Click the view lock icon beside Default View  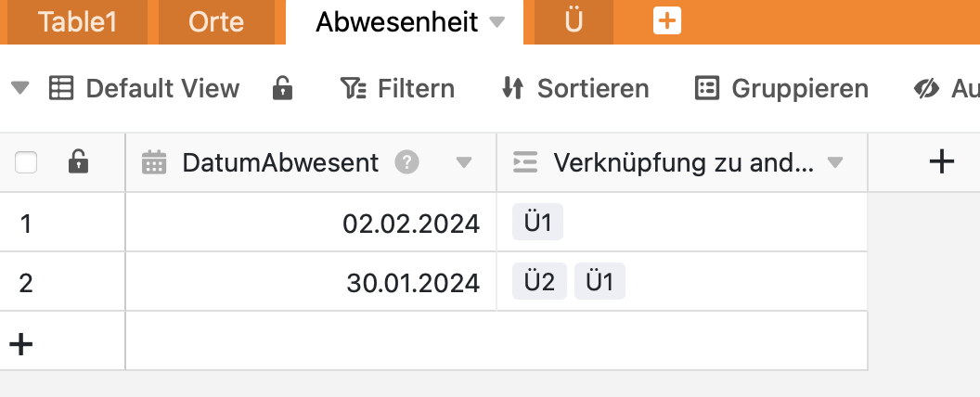282,89
